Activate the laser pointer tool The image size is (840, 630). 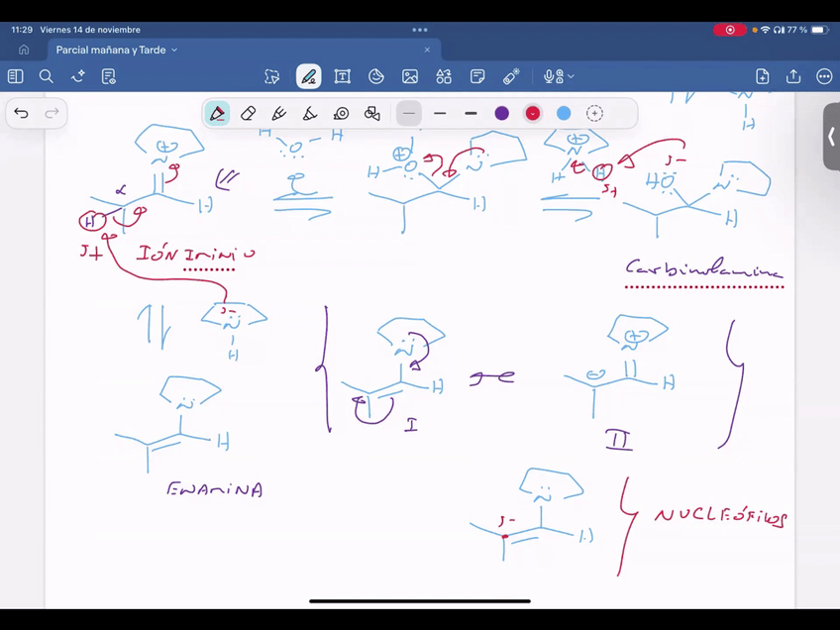tap(511, 76)
